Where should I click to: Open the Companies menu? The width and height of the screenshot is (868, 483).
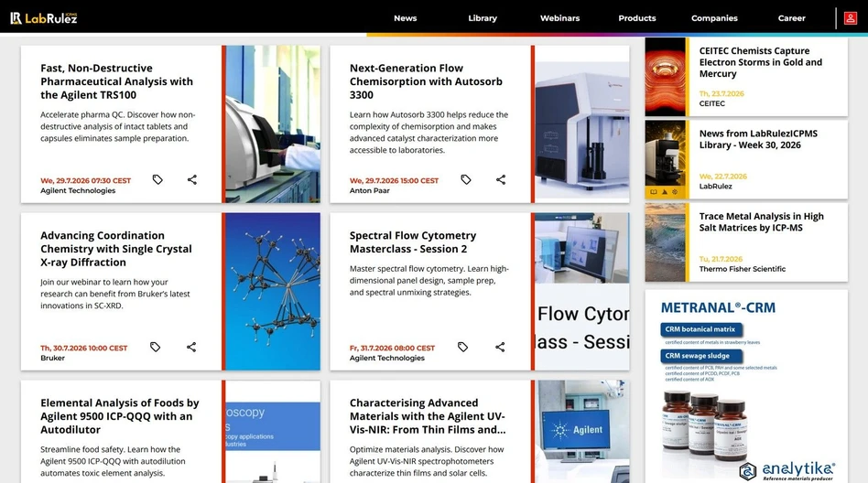(715, 18)
